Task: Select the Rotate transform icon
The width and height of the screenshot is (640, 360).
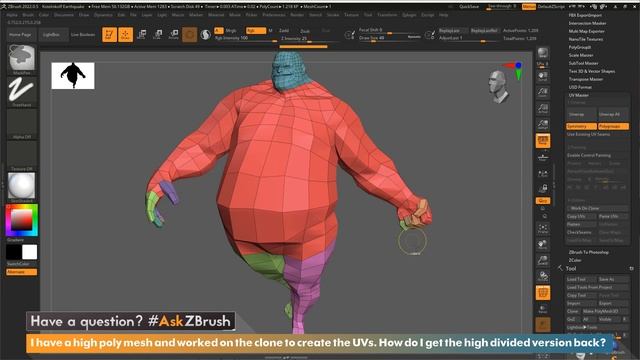Action: [173, 35]
